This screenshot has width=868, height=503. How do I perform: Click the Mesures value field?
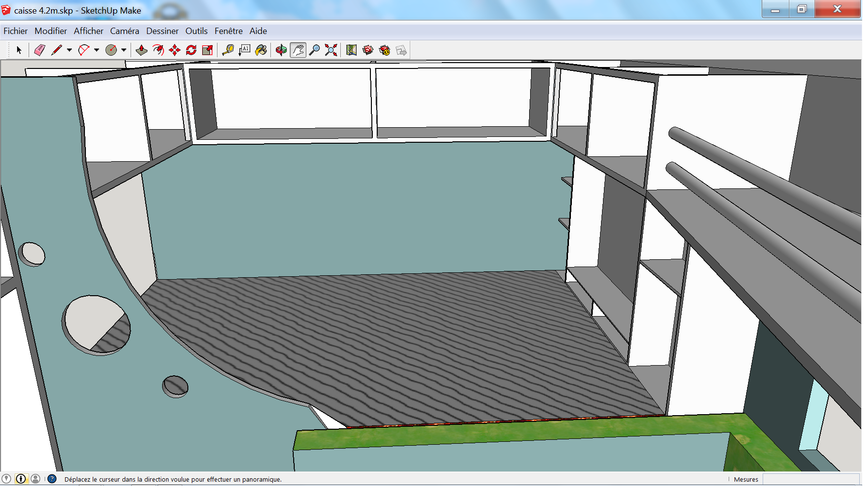click(x=810, y=479)
